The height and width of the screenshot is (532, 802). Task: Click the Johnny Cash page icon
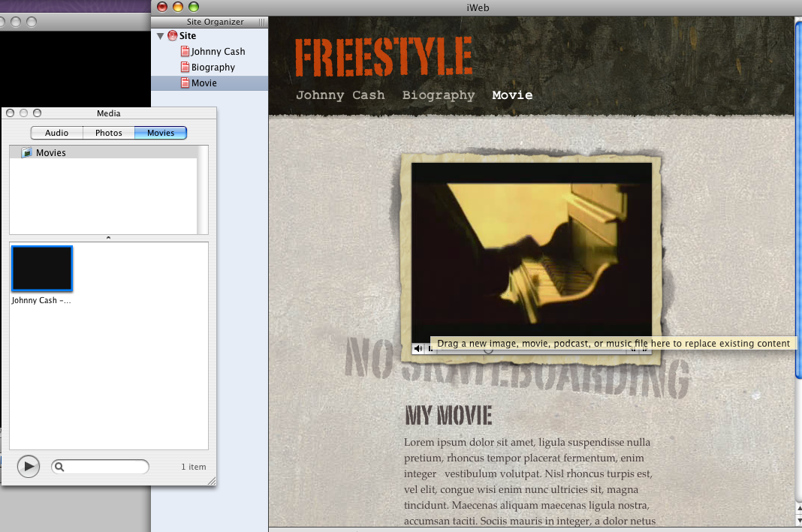pyautogui.click(x=185, y=52)
